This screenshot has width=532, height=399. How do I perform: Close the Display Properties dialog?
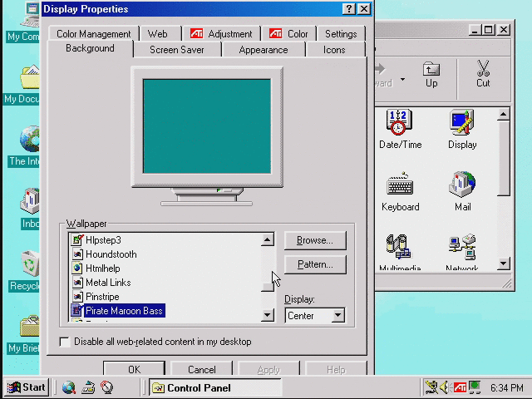tap(364, 9)
